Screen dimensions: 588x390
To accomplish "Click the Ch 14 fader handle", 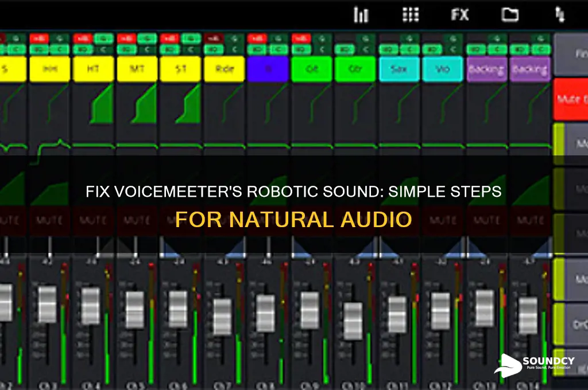I will click(x=528, y=316).
